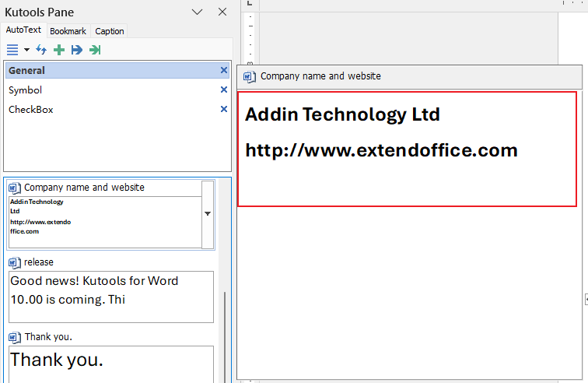Open dropdown arrow of Company name entry
Viewport: 588px width, 383px height.
[208, 213]
